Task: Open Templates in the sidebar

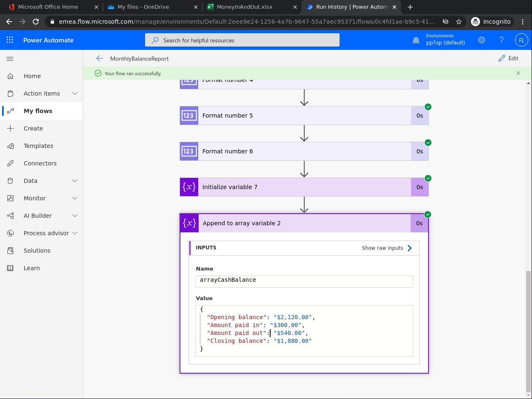Action: [x=38, y=146]
